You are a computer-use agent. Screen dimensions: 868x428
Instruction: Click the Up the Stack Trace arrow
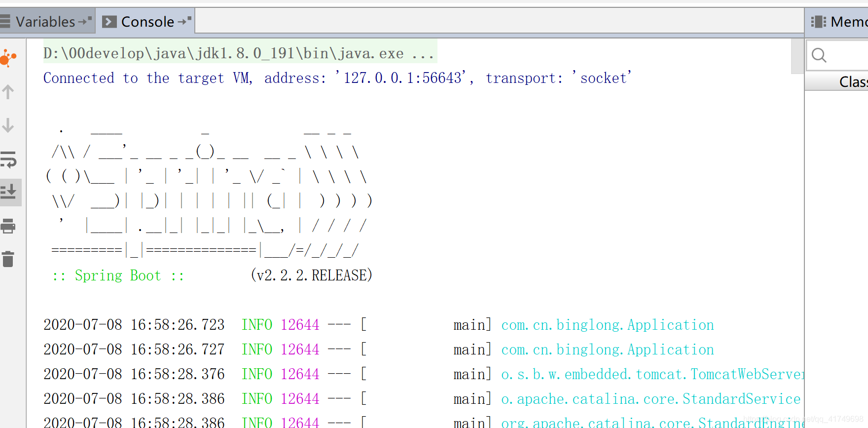[8, 92]
